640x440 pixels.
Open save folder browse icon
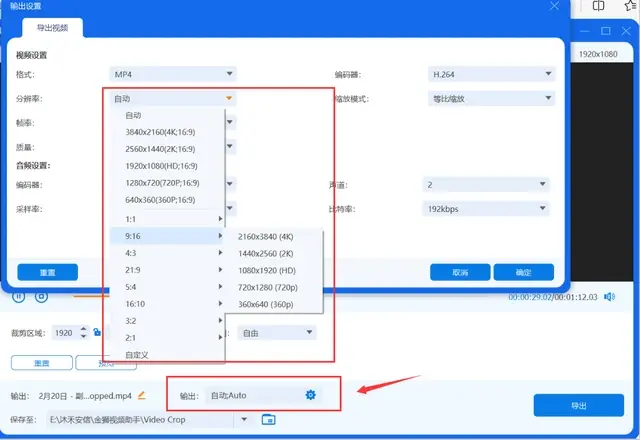[268, 419]
